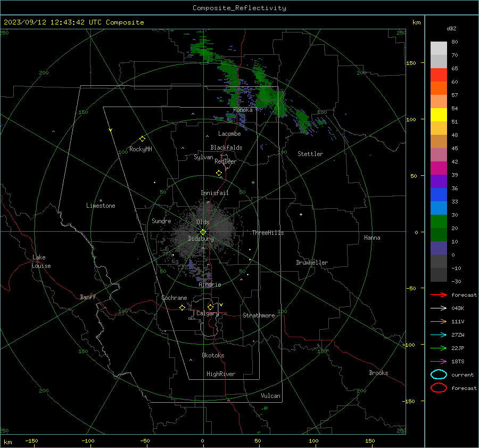
Task: Click the Lake Louise label
Action: (x=41, y=262)
